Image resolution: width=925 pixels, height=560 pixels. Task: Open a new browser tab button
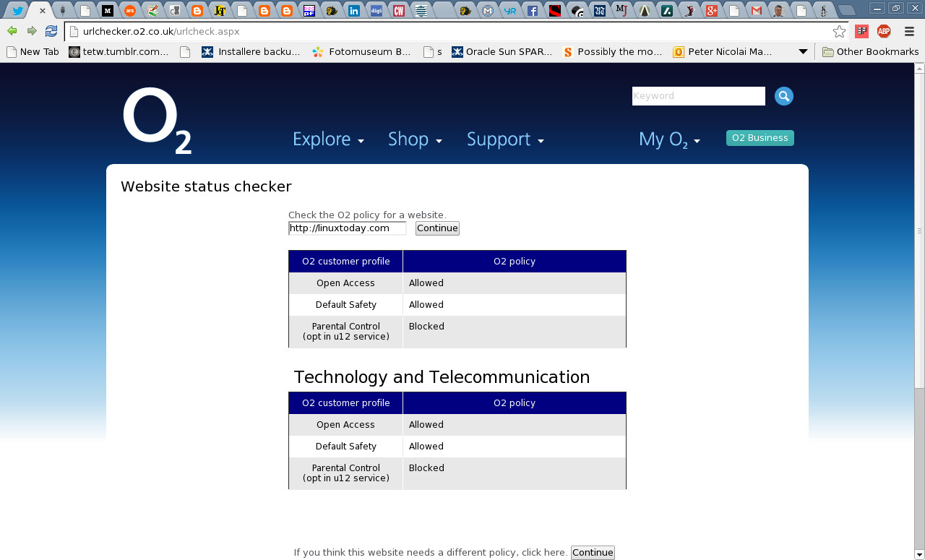pyautogui.click(x=847, y=11)
